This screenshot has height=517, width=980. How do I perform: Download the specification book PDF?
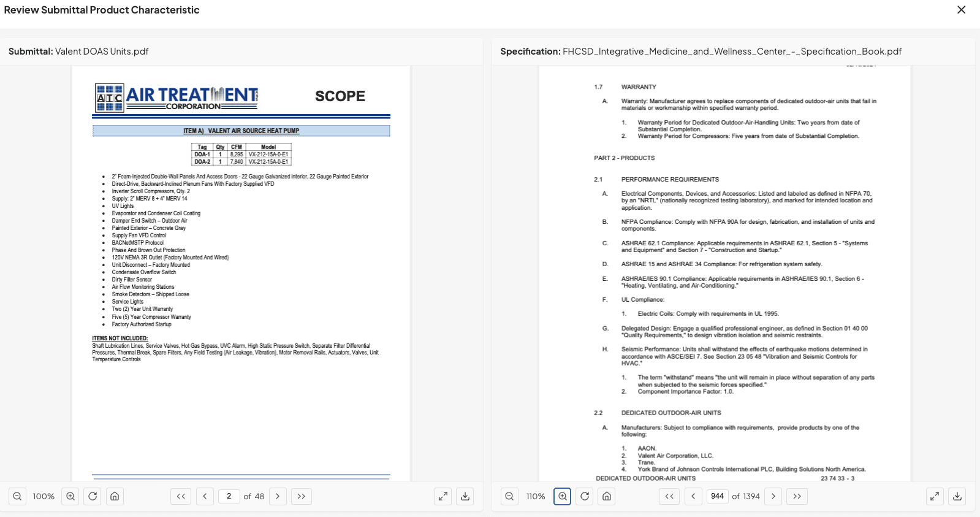957,496
